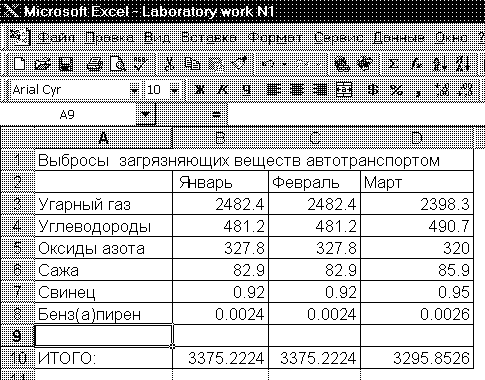Open Web toolbar icon
The height and width of the screenshot is (380, 485).
[365, 63]
